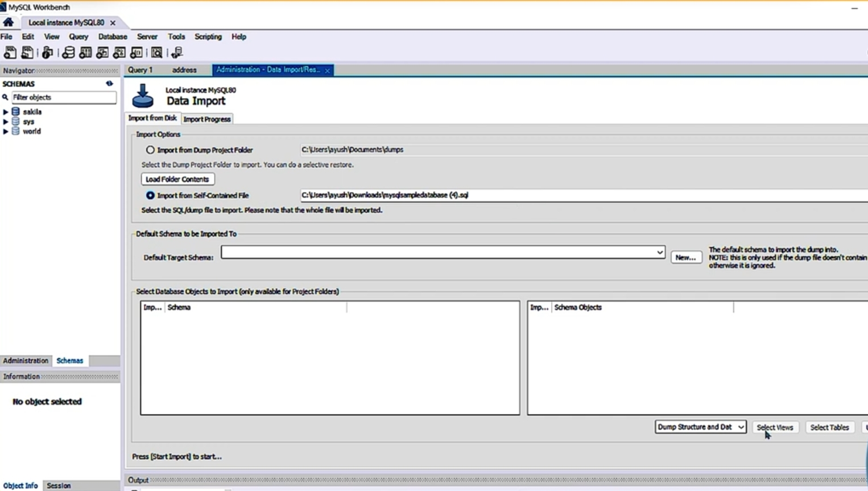
Task: Refresh the SCHEMAS list icon
Action: (109, 84)
